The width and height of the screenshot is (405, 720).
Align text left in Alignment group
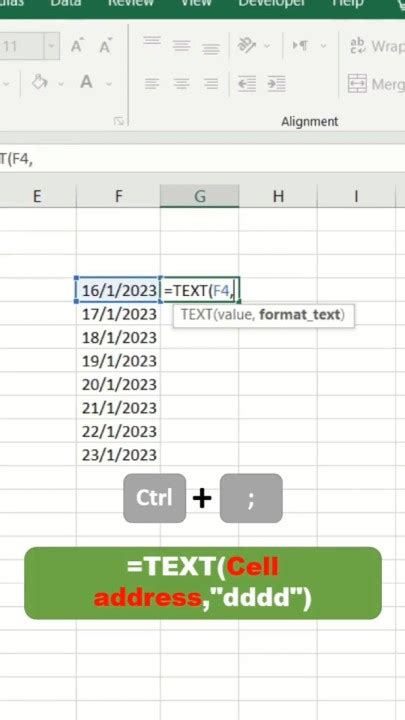[152, 84]
